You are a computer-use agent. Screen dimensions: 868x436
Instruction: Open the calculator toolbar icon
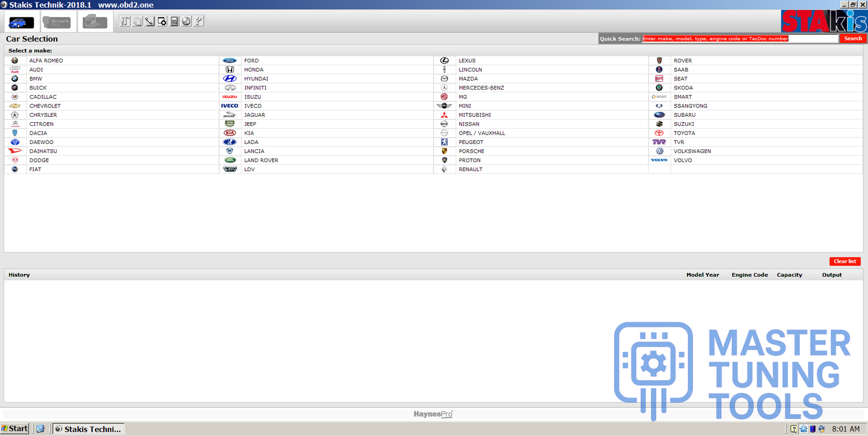(x=174, y=21)
